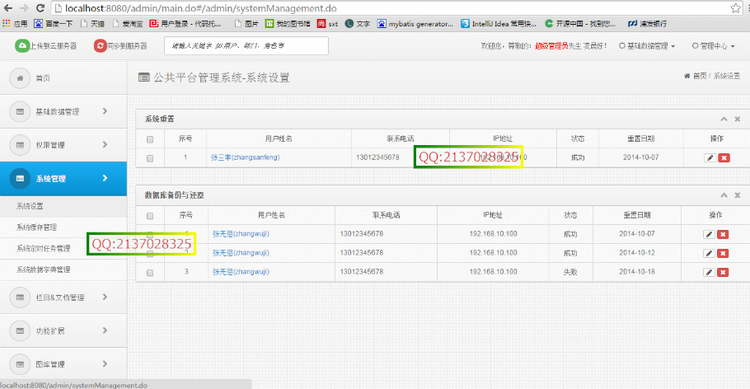Click the 系统管理 sidebar icon
The width and height of the screenshot is (750, 389).
click(x=20, y=178)
